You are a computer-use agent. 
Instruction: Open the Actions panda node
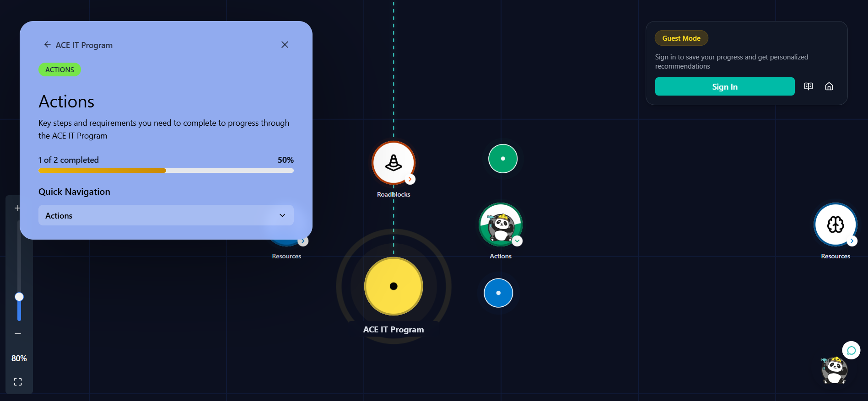(500, 225)
